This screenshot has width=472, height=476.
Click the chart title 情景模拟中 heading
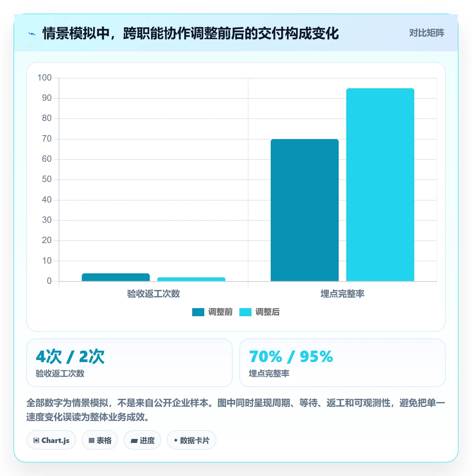tap(190, 33)
